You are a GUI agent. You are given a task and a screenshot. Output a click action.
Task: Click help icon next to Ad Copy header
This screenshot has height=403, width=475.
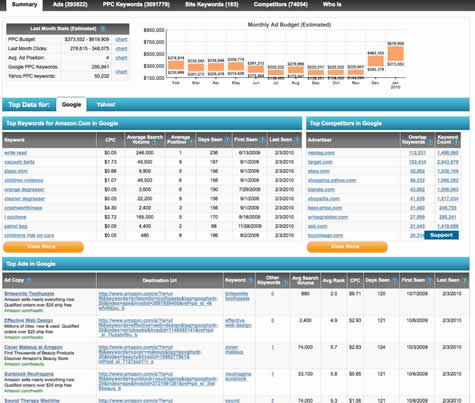29,280
